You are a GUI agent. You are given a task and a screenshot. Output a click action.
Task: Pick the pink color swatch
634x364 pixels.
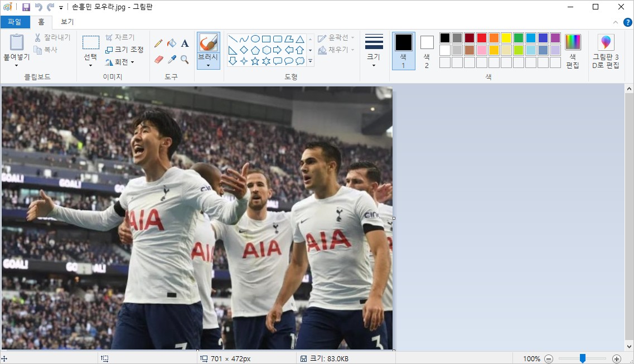482,50
